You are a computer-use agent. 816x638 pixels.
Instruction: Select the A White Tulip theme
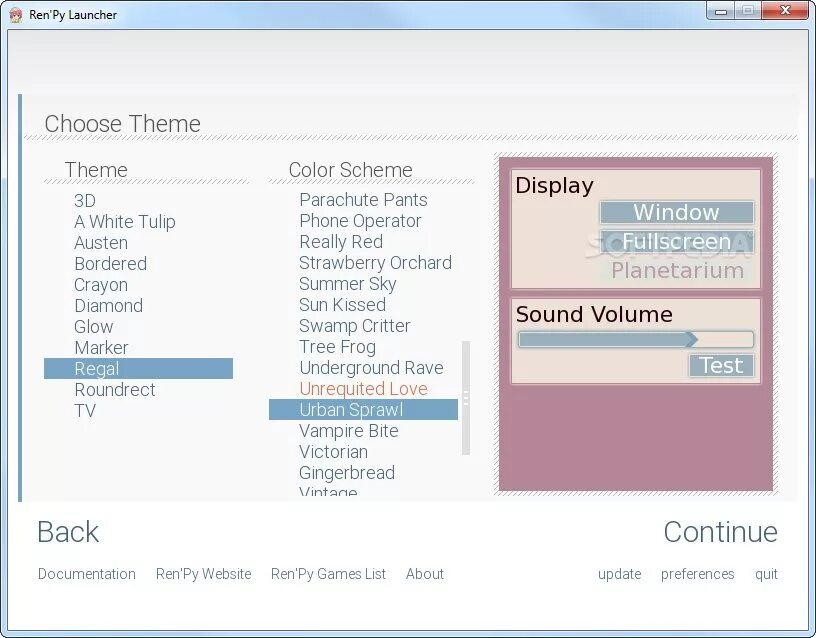[125, 222]
